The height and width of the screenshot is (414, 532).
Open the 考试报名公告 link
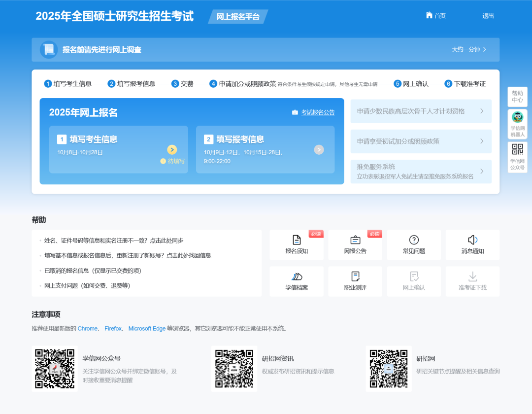coord(318,112)
